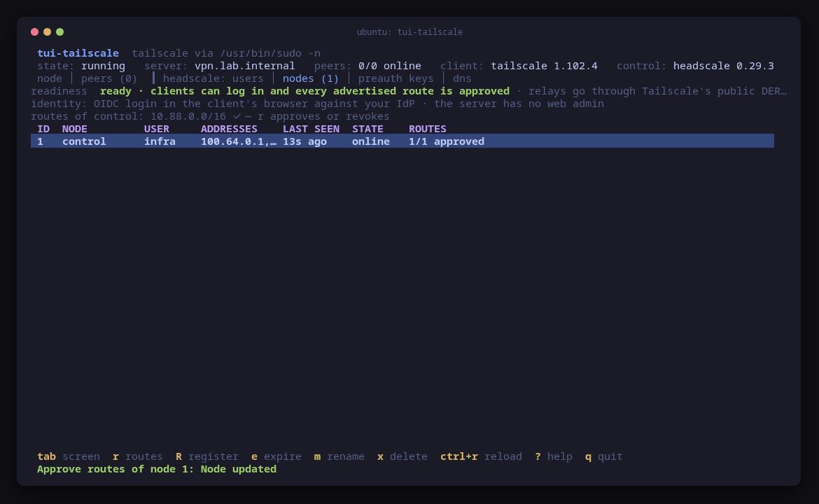Click the LAST SEEN column header
Viewport: 819px width, 504px height.
(311, 129)
